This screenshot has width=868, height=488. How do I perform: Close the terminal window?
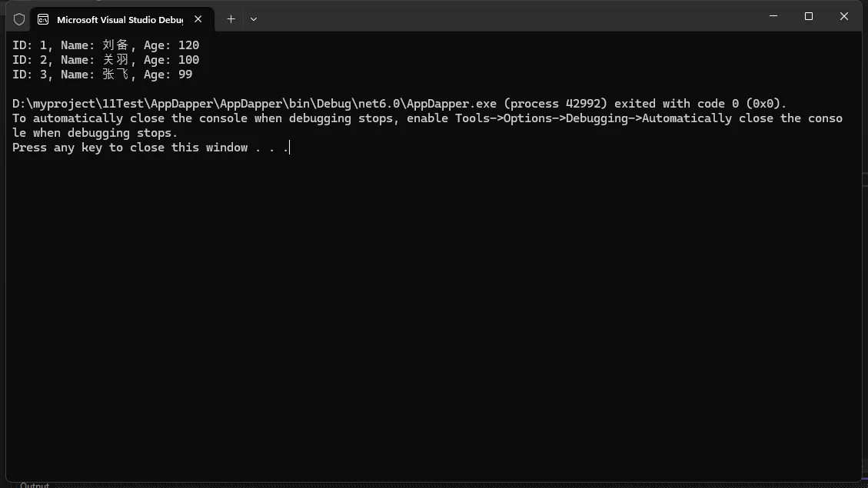pos(844,16)
